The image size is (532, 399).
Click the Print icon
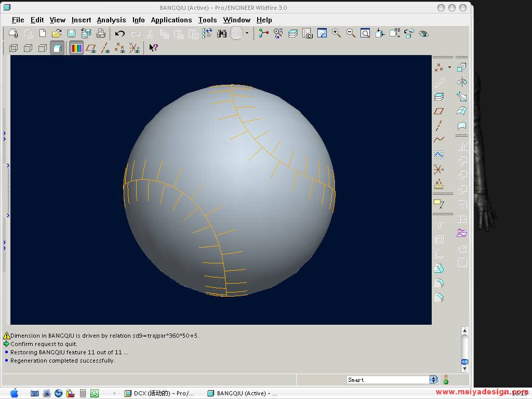tap(101, 34)
